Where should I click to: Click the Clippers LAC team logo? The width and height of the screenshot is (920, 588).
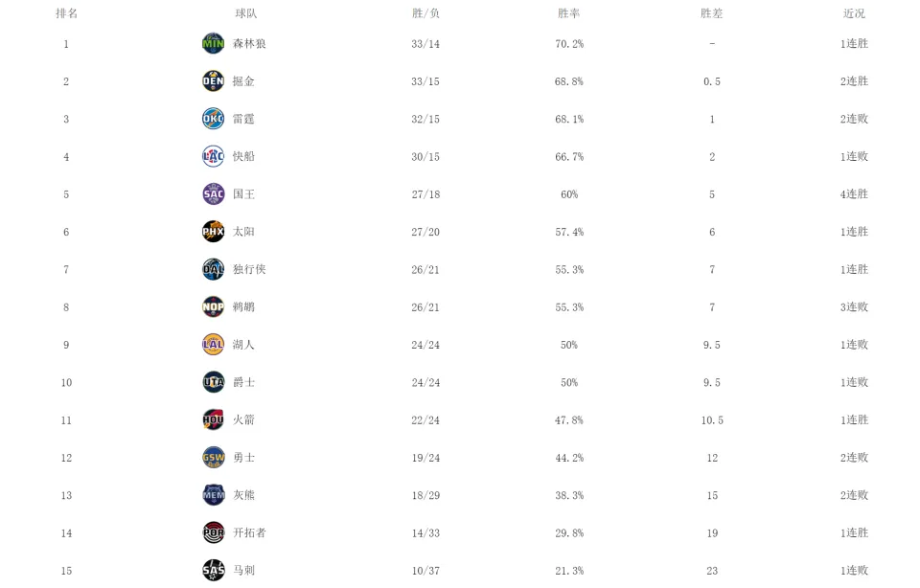point(213,156)
